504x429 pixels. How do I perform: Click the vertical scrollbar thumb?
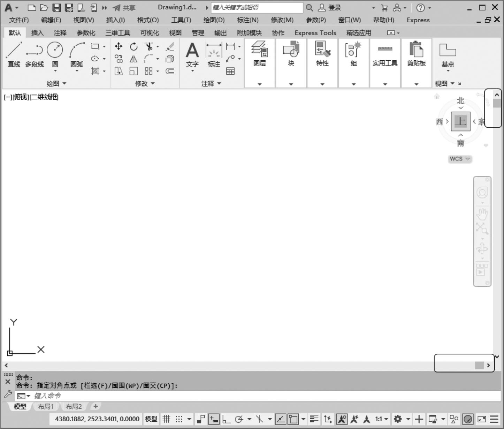497,104
